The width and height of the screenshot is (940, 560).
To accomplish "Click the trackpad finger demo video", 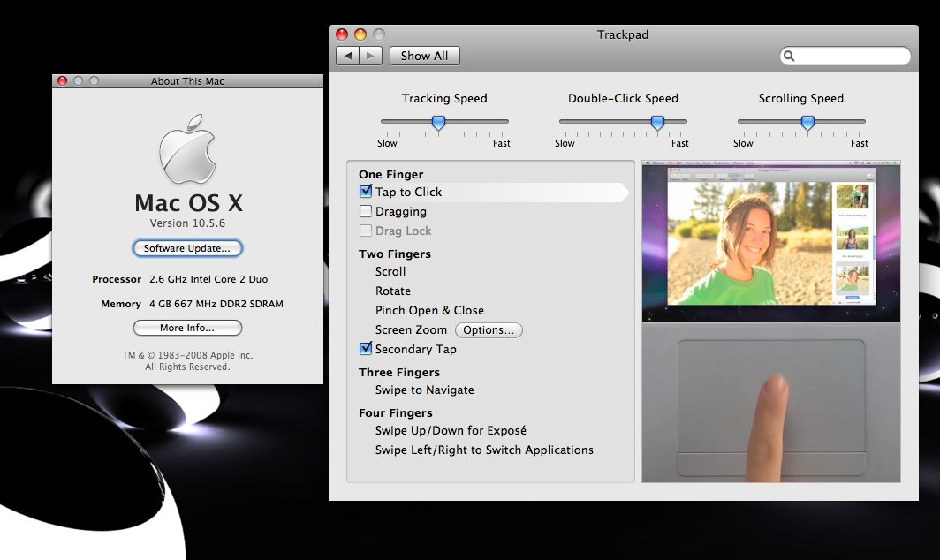I will [x=771, y=402].
